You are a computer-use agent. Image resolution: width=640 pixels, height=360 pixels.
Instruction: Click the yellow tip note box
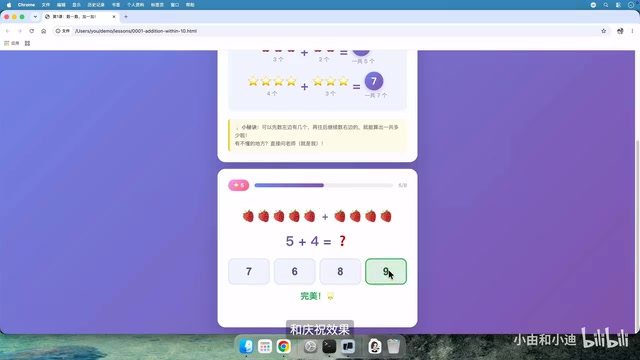click(x=318, y=136)
